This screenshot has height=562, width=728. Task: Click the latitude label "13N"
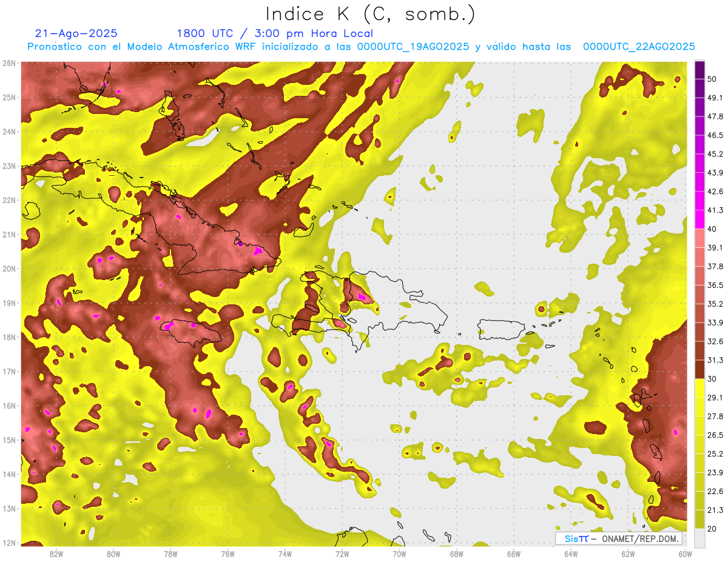[9, 509]
